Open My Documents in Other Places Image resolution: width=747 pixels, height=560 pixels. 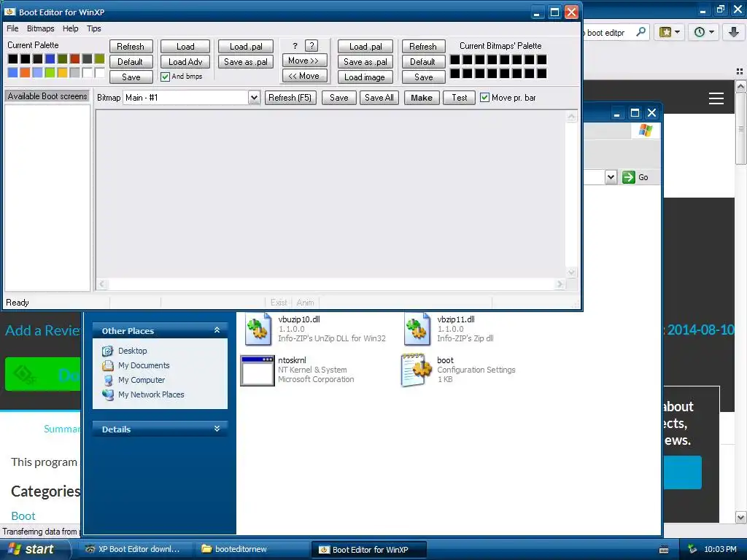144,366
